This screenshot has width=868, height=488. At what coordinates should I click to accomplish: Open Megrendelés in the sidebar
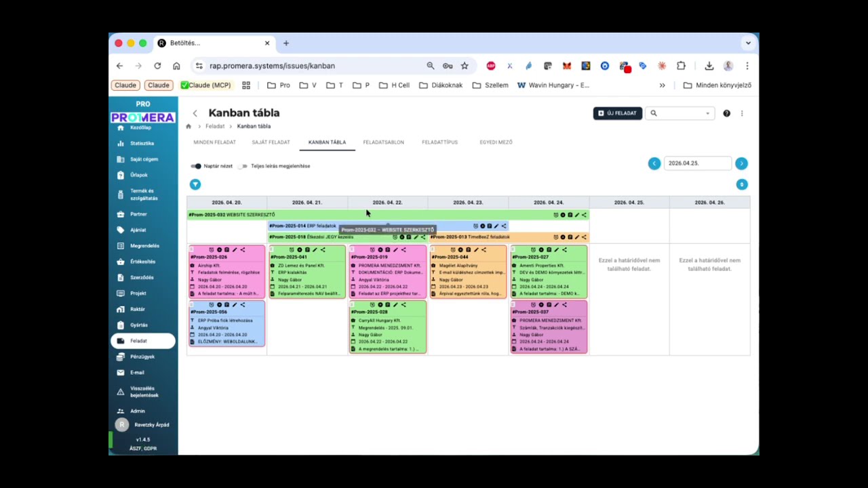(142, 246)
